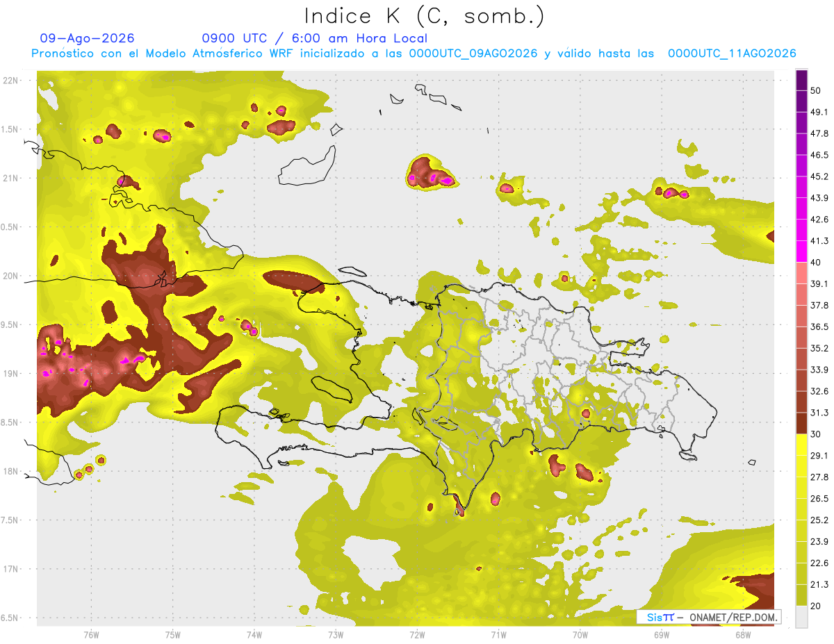
Task: Click the '47.8' value on the color scale
Action: coord(819,133)
